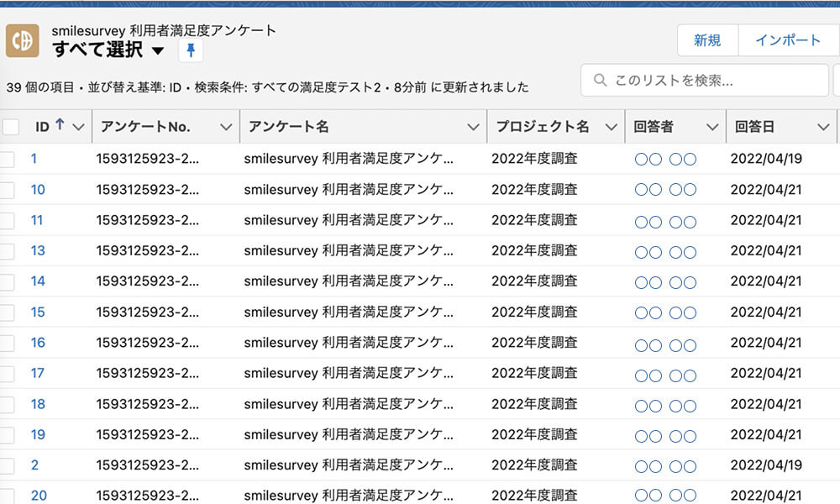Open record ID 15 link

pos(38,312)
